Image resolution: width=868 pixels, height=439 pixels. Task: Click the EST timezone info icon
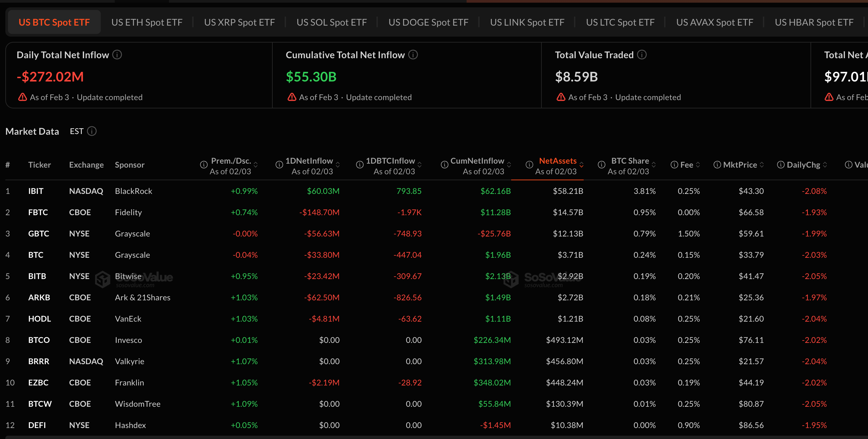92,131
